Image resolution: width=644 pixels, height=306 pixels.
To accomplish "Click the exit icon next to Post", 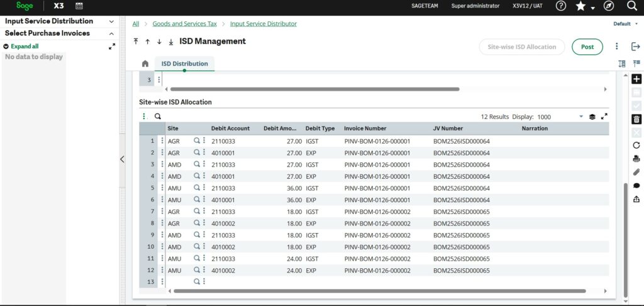I will coord(635,47).
